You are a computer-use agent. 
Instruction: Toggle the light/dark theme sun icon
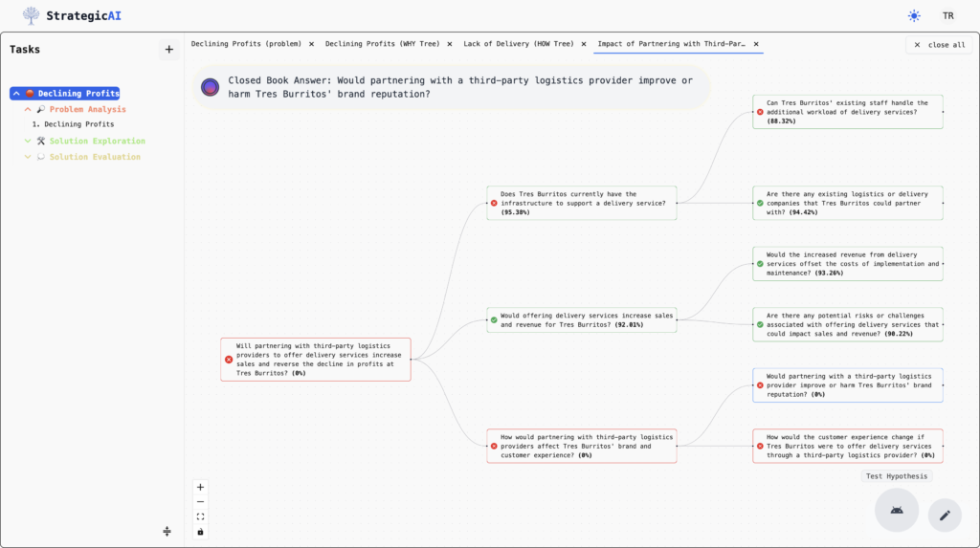tap(914, 15)
